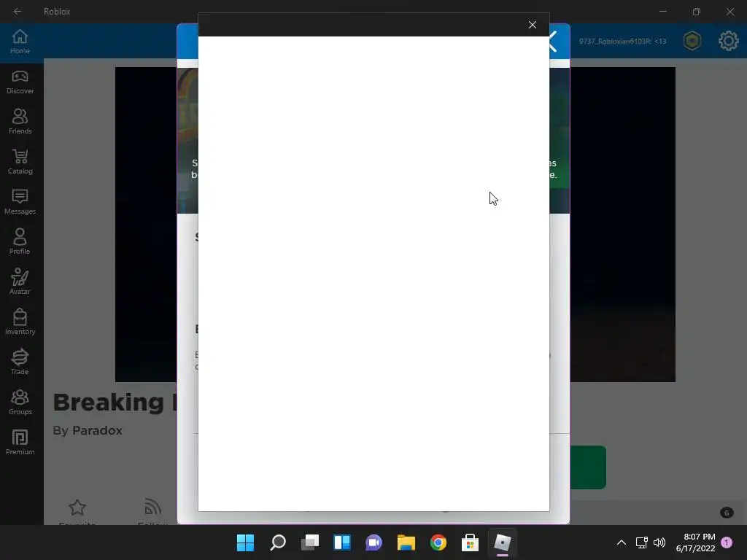The height and width of the screenshot is (560, 747).
Task: Click the username 9737_Robloxian6103R label
Action: coord(623,42)
